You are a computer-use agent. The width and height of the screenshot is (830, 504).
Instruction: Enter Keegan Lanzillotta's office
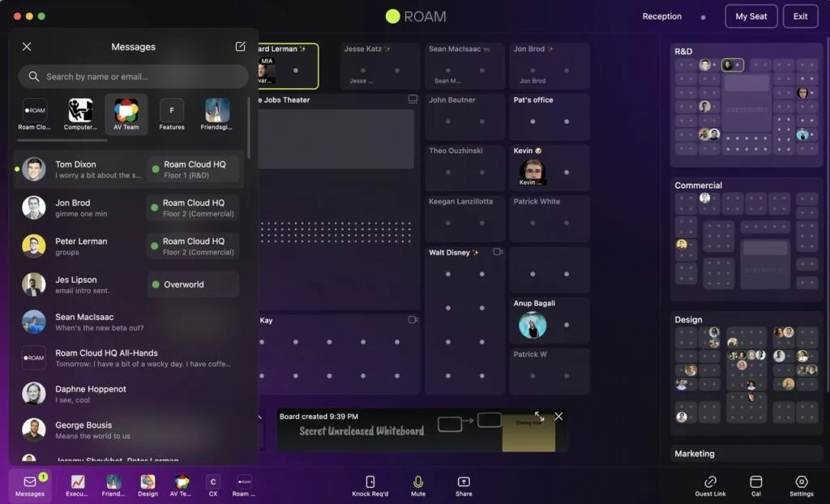coord(464,218)
